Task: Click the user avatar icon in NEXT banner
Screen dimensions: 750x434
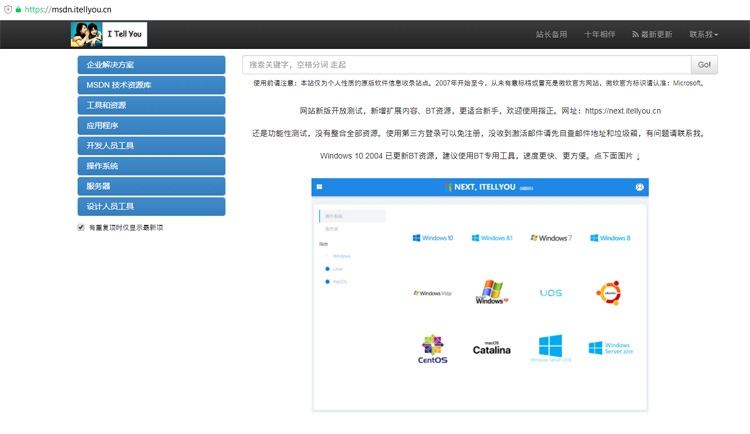Action: (639, 187)
